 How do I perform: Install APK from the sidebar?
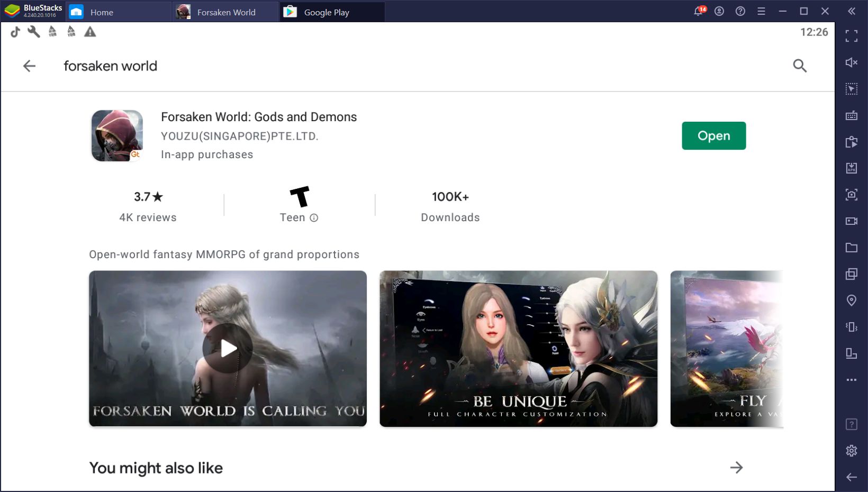tap(851, 168)
